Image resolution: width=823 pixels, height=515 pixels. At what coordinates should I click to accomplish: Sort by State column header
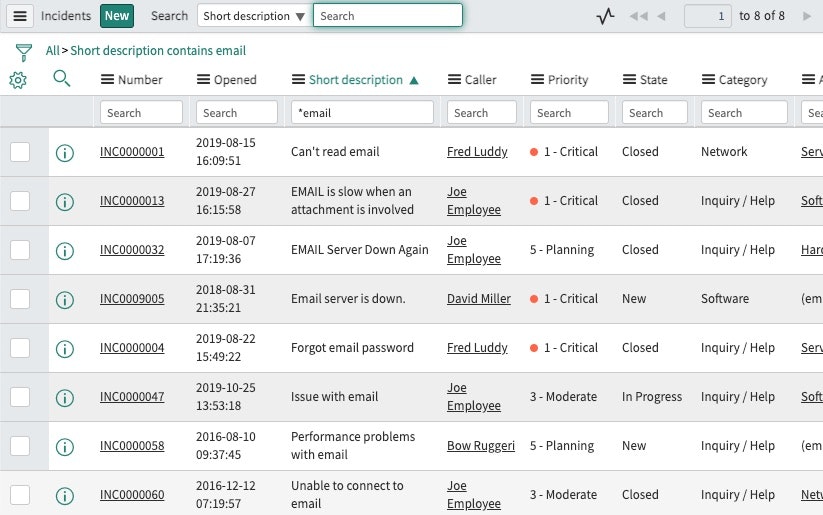point(653,80)
